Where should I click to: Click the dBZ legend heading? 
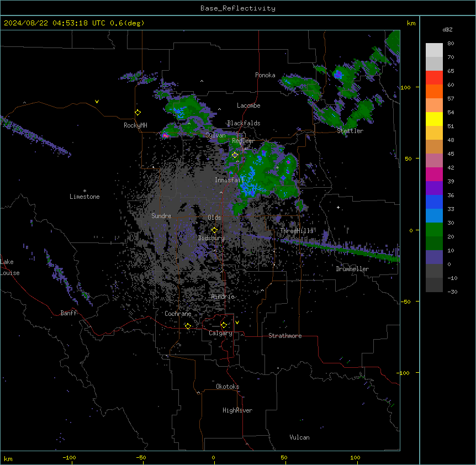pyautogui.click(x=447, y=29)
